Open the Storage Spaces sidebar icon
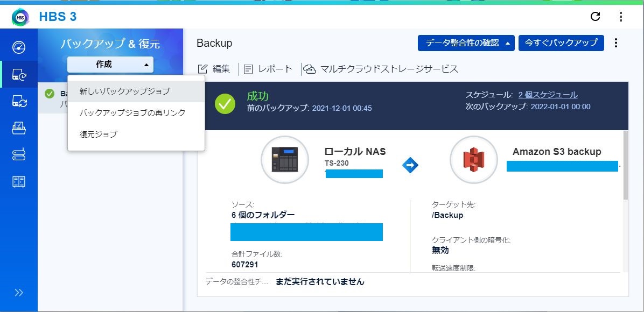The image size is (644, 312). coord(19,154)
